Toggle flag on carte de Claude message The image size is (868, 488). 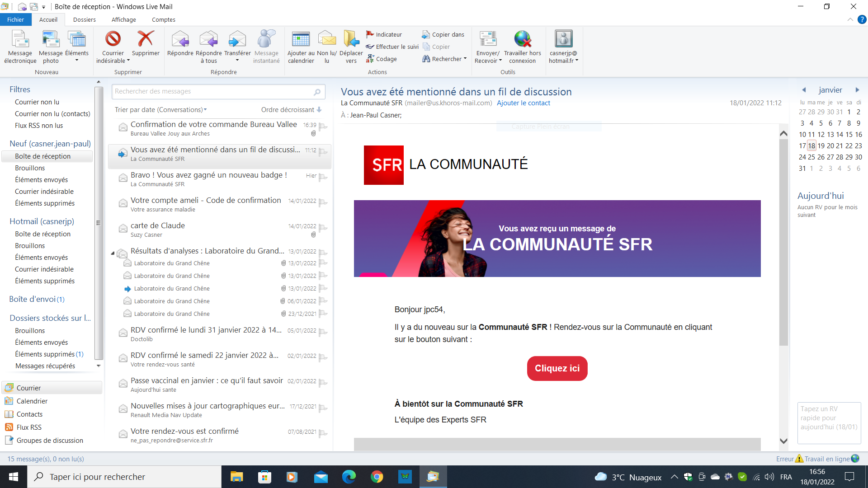pyautogui.click(x=323, y=228)
